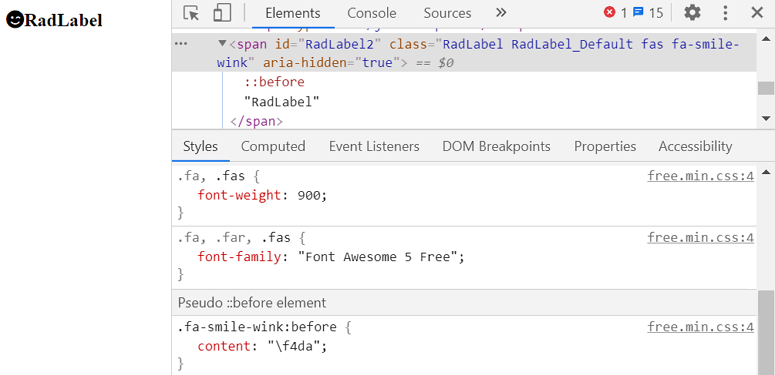Click the ellipsis beside the selected node
Viewport: 775px width, 375px height.
[x=181, y=44]
